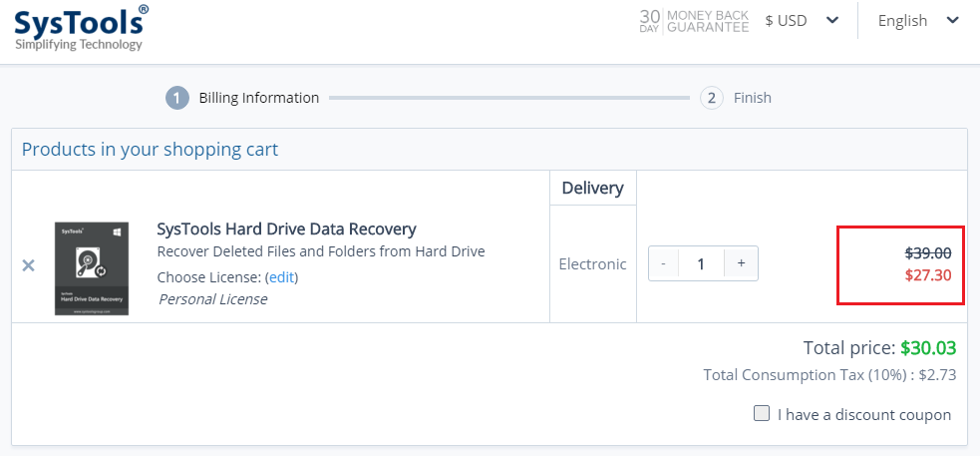Decrease quantity with the minus button
The width and height of the screenshot is (980, 456).
point(663,263)
